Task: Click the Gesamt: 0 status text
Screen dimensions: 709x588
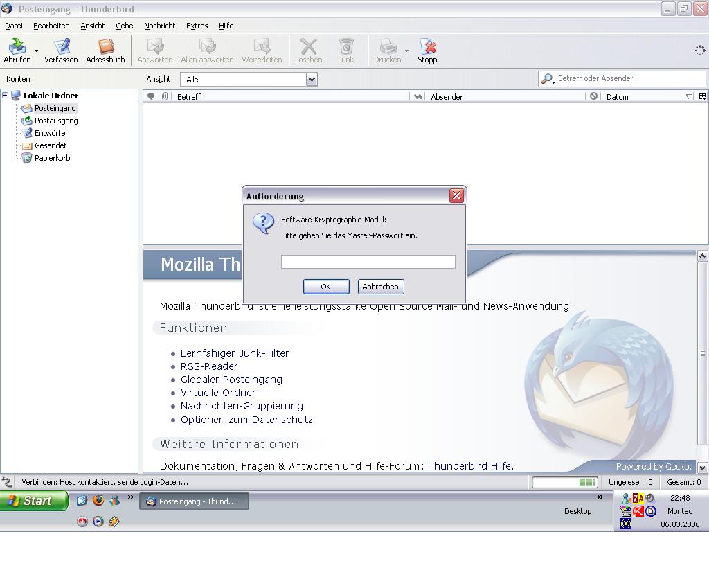Action: tap(683, 482)
